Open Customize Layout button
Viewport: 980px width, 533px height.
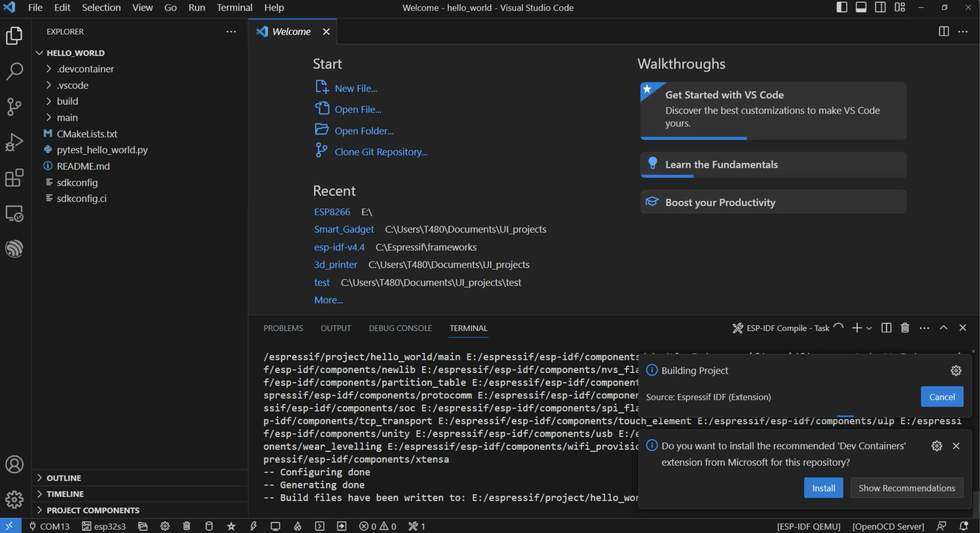(900, 7)
